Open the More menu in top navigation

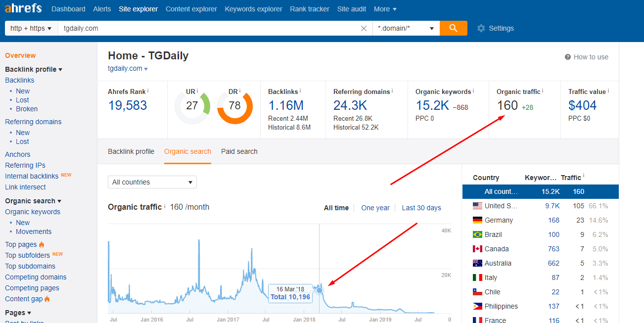(385, 9)
